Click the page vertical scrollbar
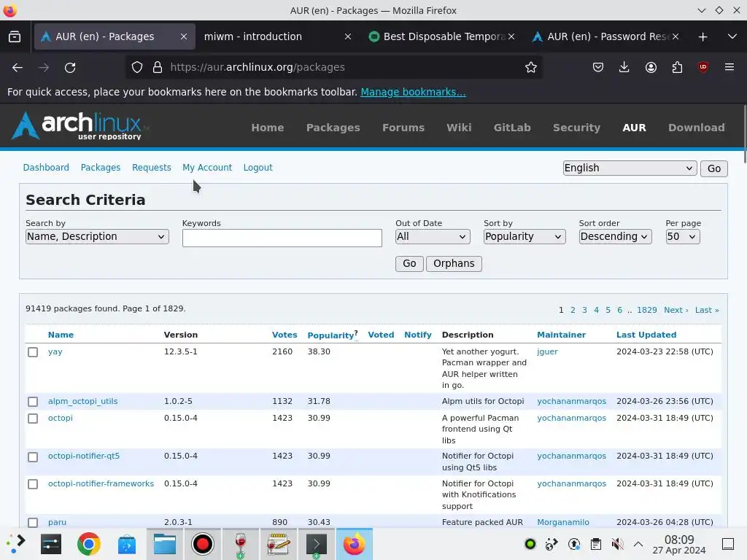Viewport: 747px width, 560px height. coord(744,134)
